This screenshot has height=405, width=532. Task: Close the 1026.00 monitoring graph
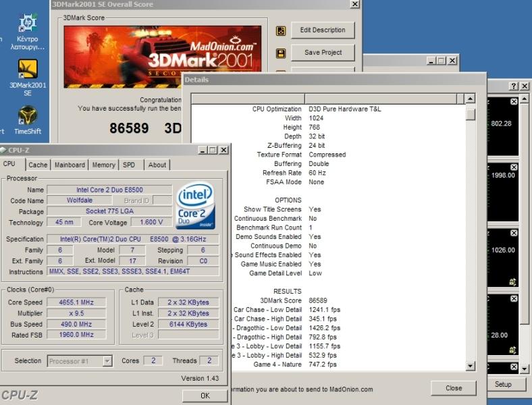(514, 233)
